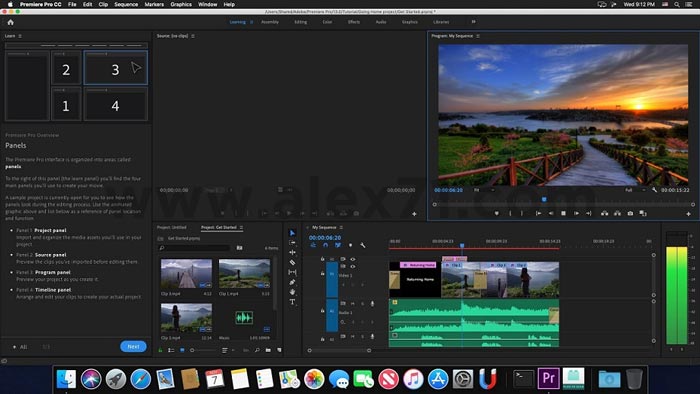Select the Razor tool
This screenshot has height=394, width=700.
point(292,262)
